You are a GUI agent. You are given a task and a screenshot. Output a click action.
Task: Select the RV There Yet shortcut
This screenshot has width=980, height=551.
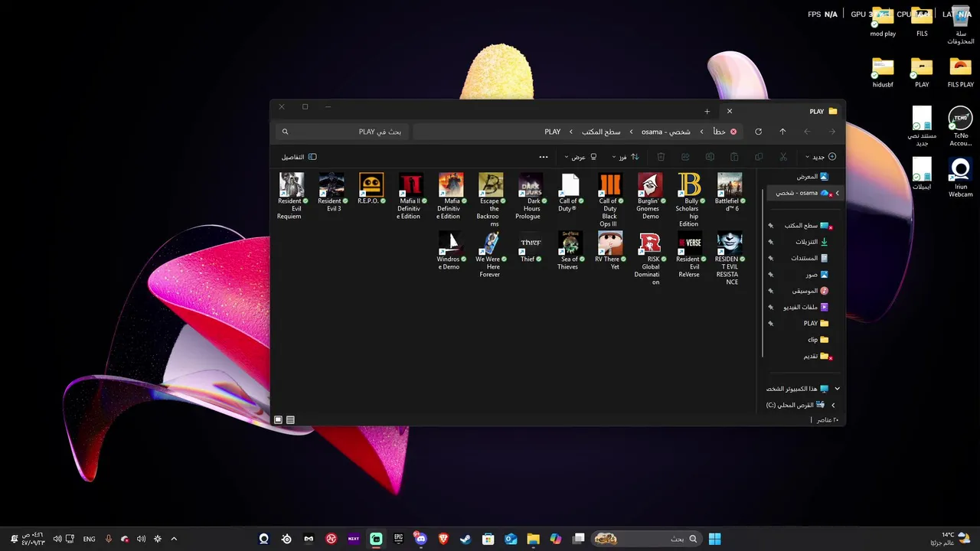click(610, 249)
